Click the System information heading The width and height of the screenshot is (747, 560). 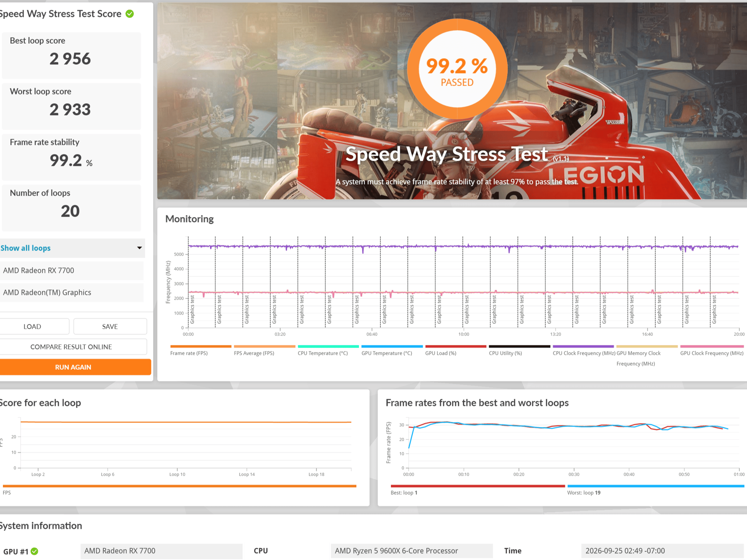(x=40, y=526)
